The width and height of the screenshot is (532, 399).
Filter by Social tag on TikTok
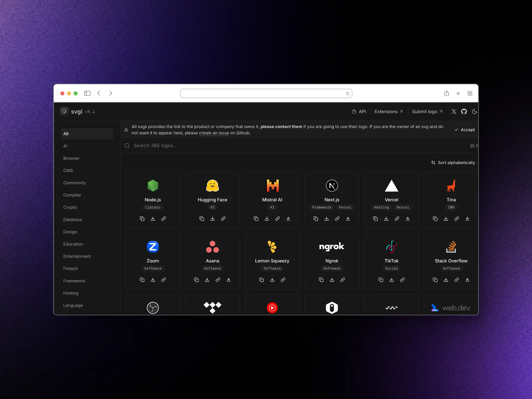pos(392,268)
